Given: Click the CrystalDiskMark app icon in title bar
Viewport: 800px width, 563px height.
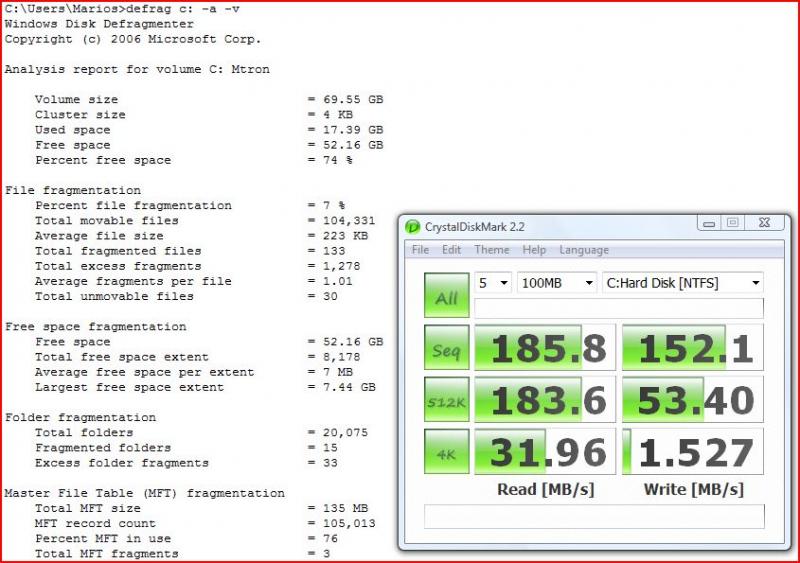Looking at the screenshot, I should [412, 227].
